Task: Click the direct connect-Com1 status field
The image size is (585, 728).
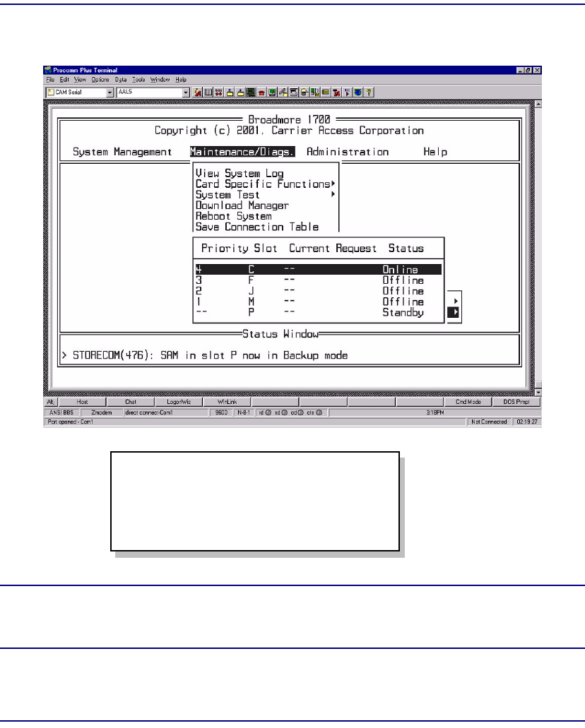Action: (x=166, y=412)
